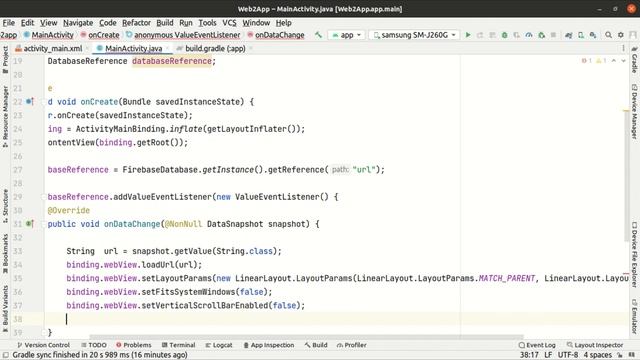Click Apply Code Changes icon
The height and width of the screenshot is (360, 640).
coord(492,35)
